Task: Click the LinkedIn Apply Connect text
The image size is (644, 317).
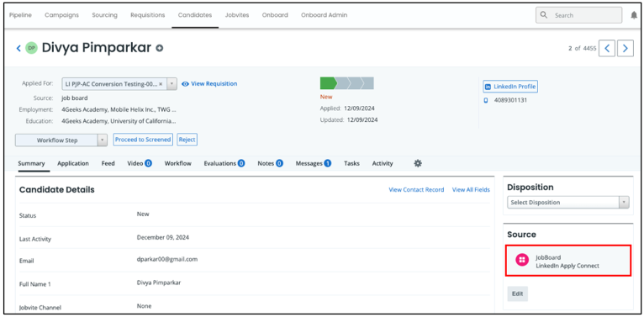Action: pyautogui.click(x=567, y=266)
